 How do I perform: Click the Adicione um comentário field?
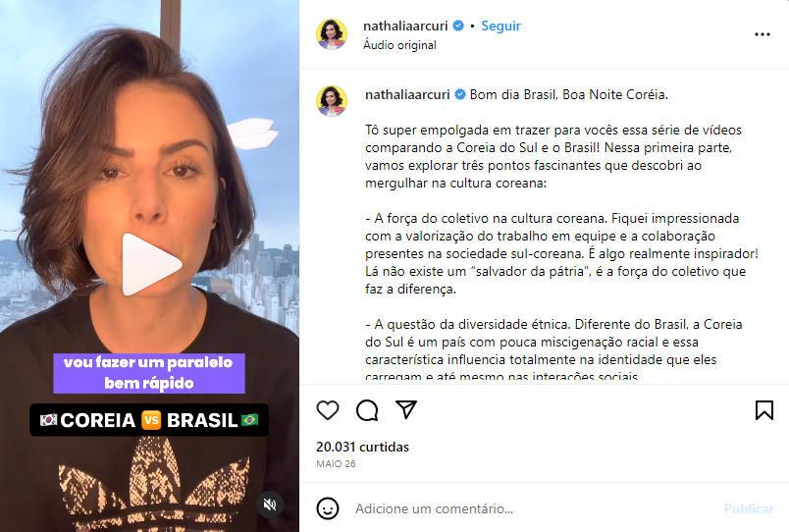click(x=534, y=508)
